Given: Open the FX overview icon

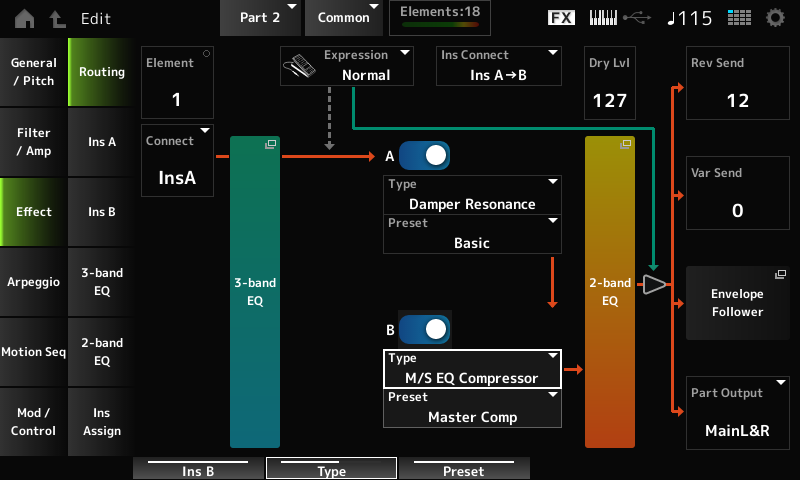Looking at the screenshot, I should pos(562,18).
